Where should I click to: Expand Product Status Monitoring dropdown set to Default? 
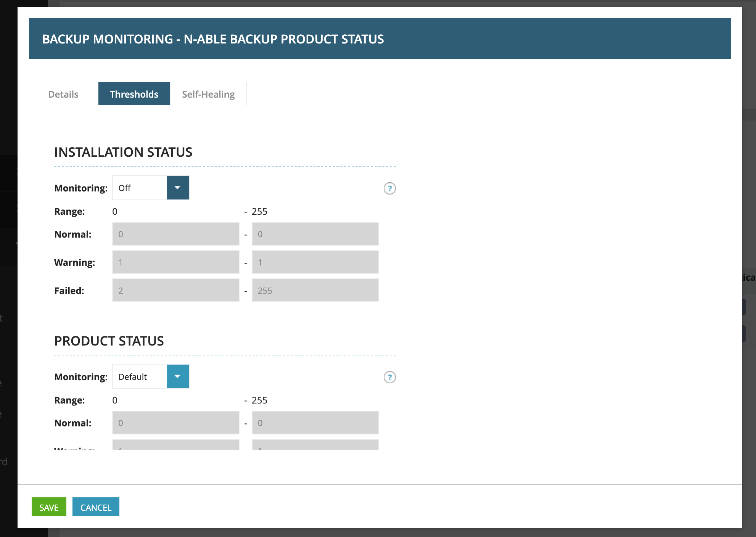[x=178, y=376]
